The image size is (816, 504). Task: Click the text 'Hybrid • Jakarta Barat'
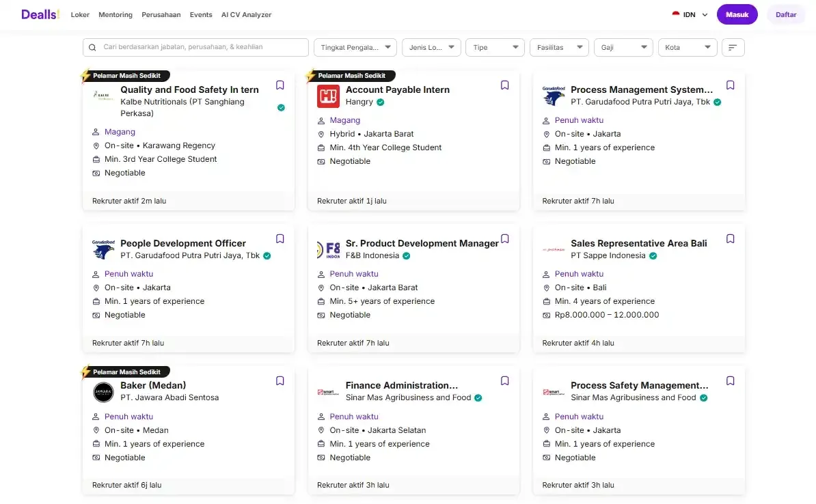[x=372, y=134]
